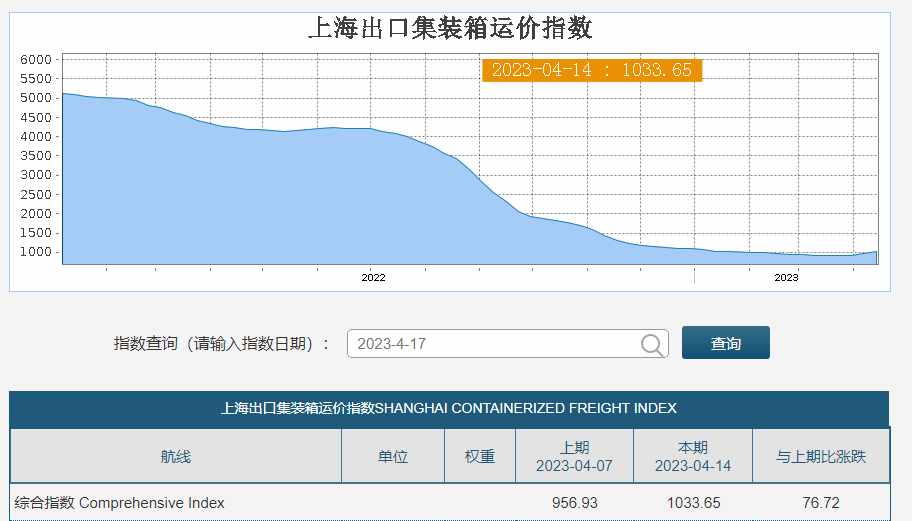This screenshot has width=912, height=521.
Task: Click the 1000 y-axis label
Action: [x=35, y=252]
